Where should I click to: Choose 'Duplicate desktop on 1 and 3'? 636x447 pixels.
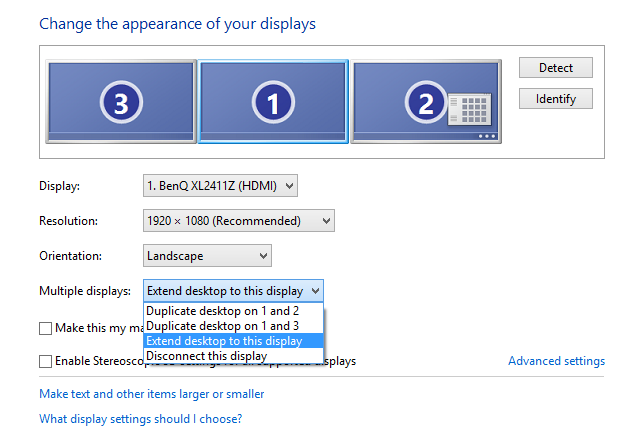(x=233, y=326)
